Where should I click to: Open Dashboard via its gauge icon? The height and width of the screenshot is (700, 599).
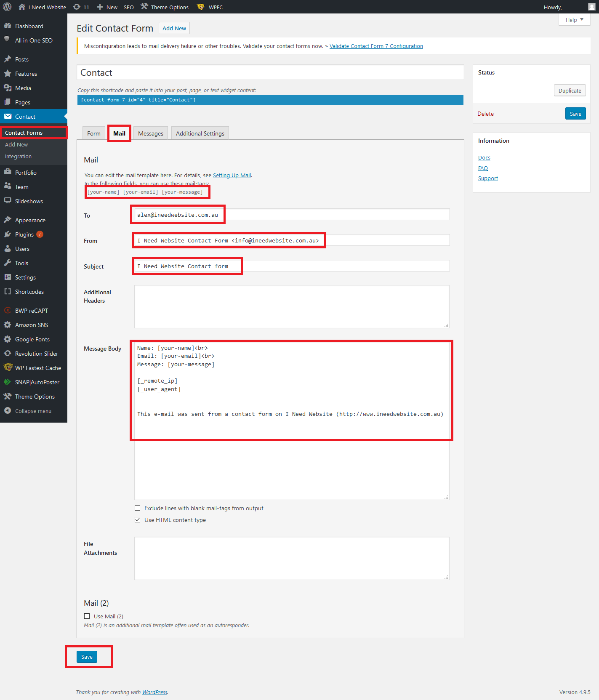coord(8,26)
